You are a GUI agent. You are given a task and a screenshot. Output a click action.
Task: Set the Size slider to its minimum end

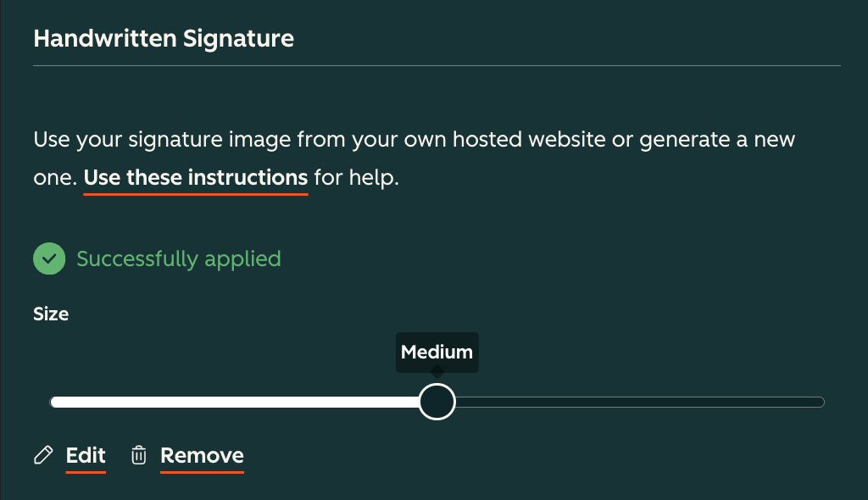(53, 402)
